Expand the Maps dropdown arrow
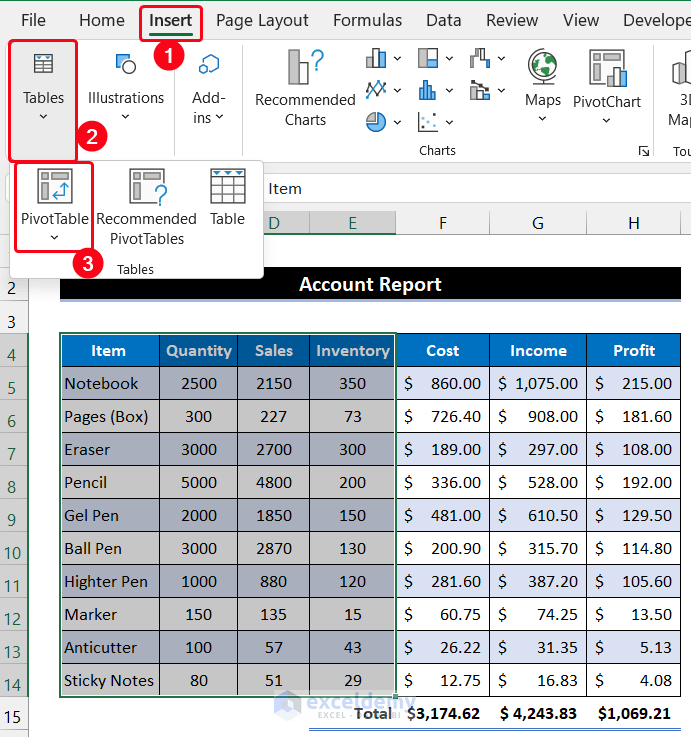Viewport: 691px width, 737px height. pyautogui.click(x=542, y=118)
